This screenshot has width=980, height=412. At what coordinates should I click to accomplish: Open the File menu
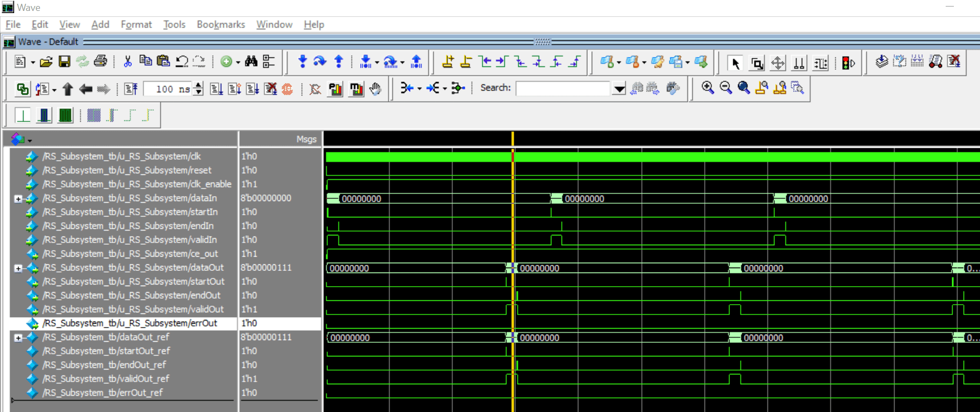click(13, 25)
